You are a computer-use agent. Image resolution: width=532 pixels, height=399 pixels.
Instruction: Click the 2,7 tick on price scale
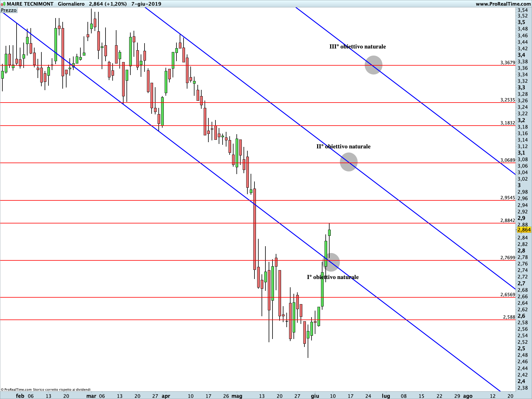tap(521, 283)
